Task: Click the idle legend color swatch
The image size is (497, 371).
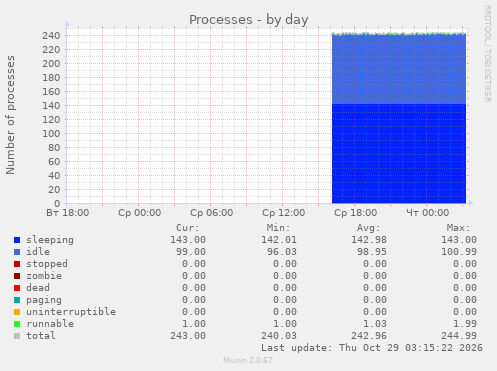Action: (17, 252)
